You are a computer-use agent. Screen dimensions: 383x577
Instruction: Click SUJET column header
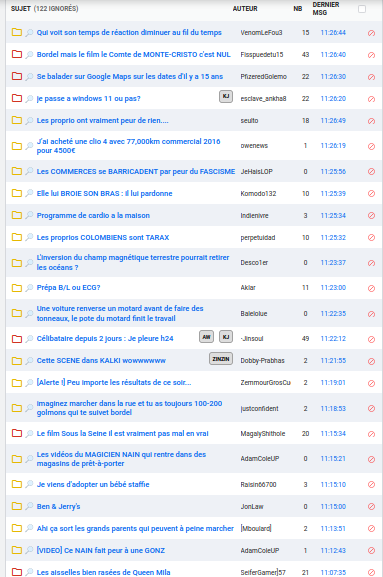click(x=21, y=8)
